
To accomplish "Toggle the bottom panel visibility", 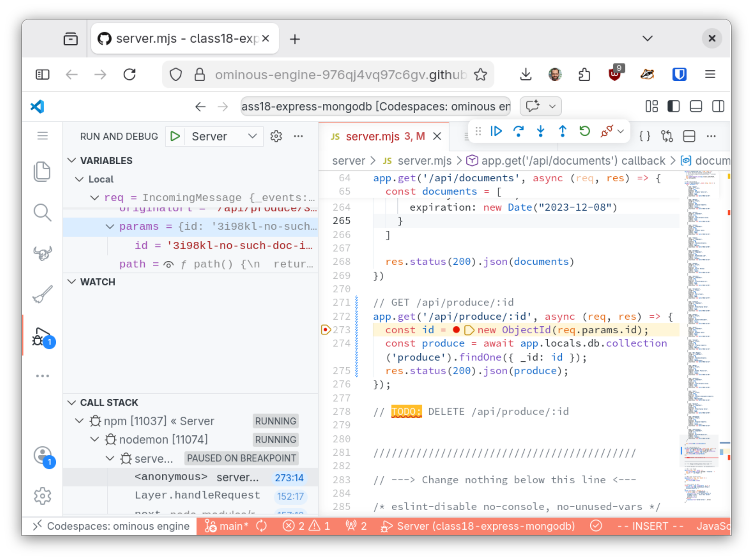I will (x=696, y=106).
